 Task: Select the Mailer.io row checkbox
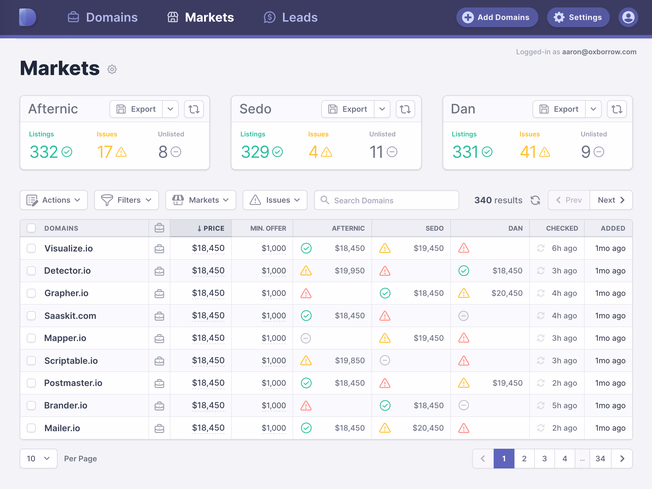pyautogui.click(x=31, y=428)
